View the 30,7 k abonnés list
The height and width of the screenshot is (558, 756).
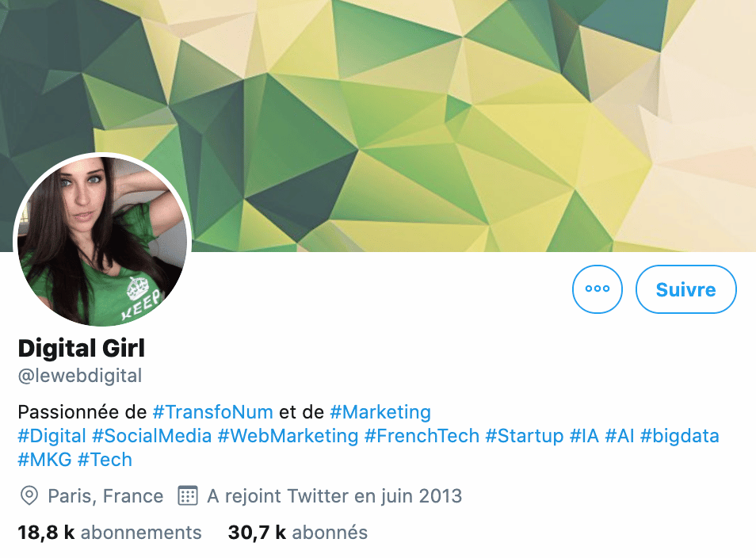(x=298, y=533)
